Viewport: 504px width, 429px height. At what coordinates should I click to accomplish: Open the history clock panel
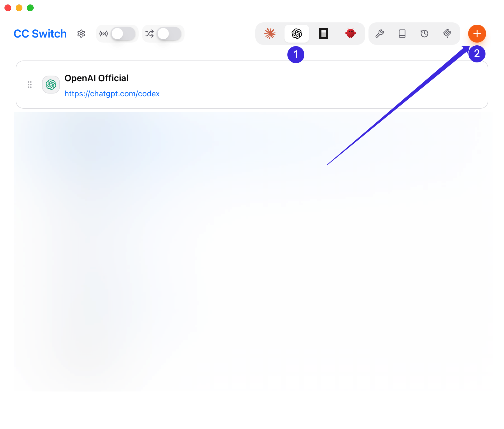tap(424, 34)
